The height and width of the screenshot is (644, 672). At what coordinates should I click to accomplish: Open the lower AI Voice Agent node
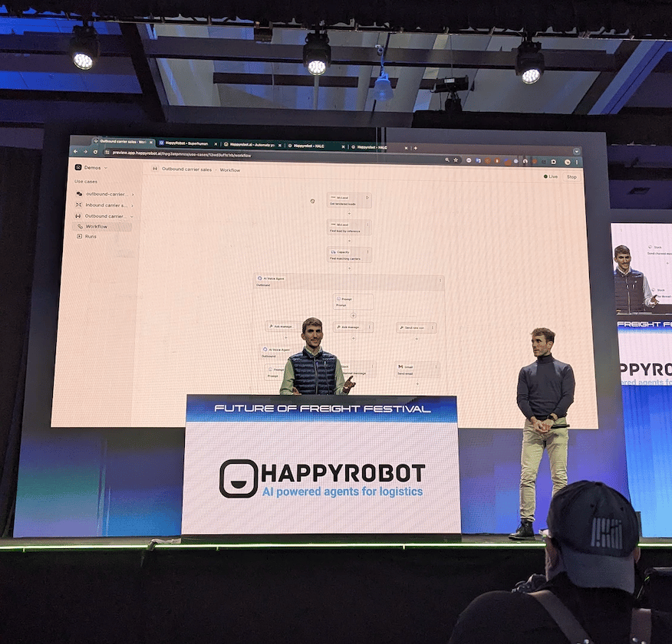pyautogui.click(x=281, y=352)
